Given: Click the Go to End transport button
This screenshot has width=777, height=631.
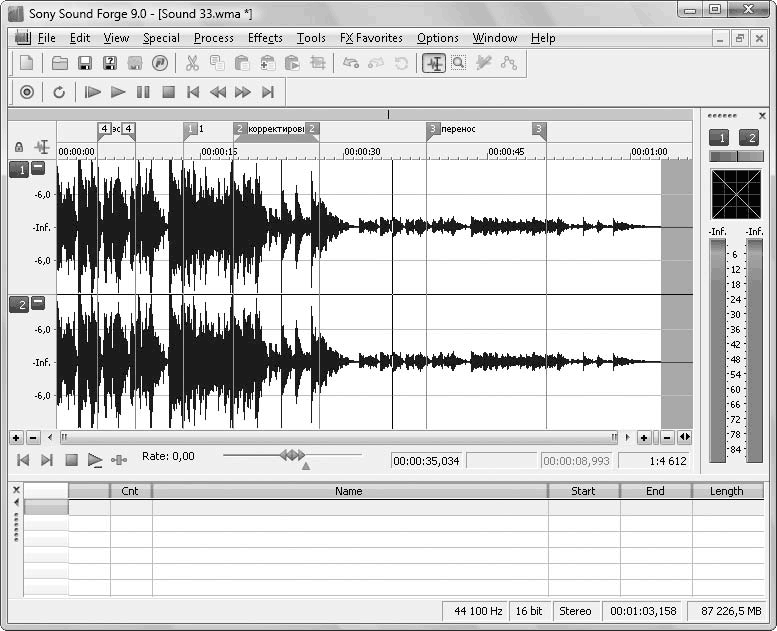Looking at the screenshot, I should (267, 92).
